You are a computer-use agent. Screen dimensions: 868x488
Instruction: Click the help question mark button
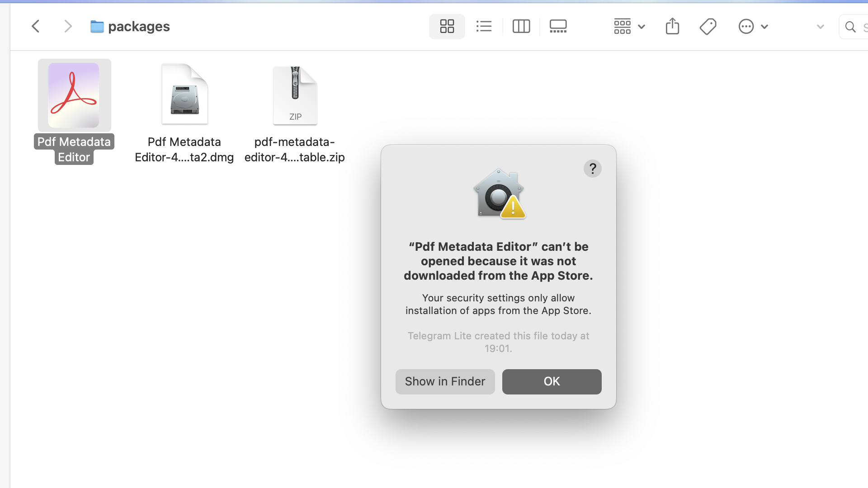pyautogui.click(x=592, y=169)
